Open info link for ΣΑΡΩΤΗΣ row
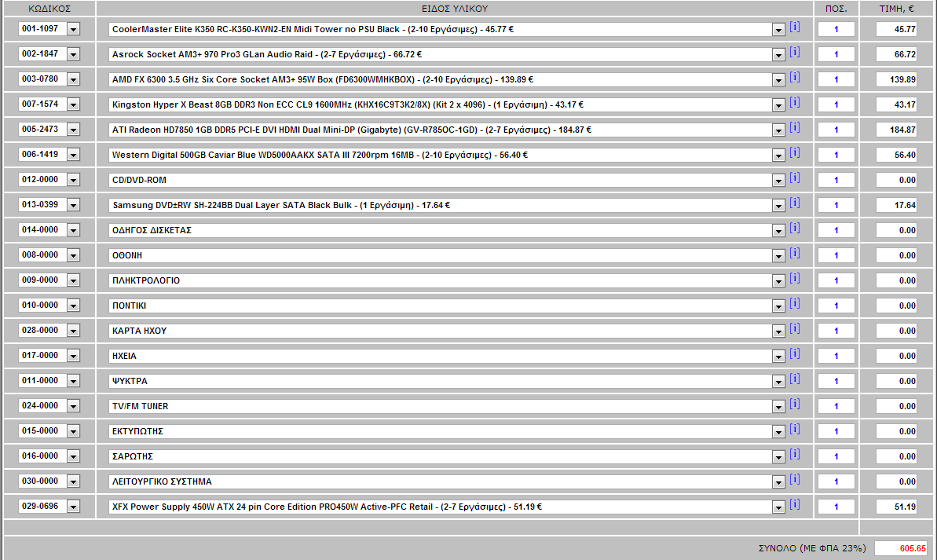Screen dimensions: 937x560 [x=794, y=454]
